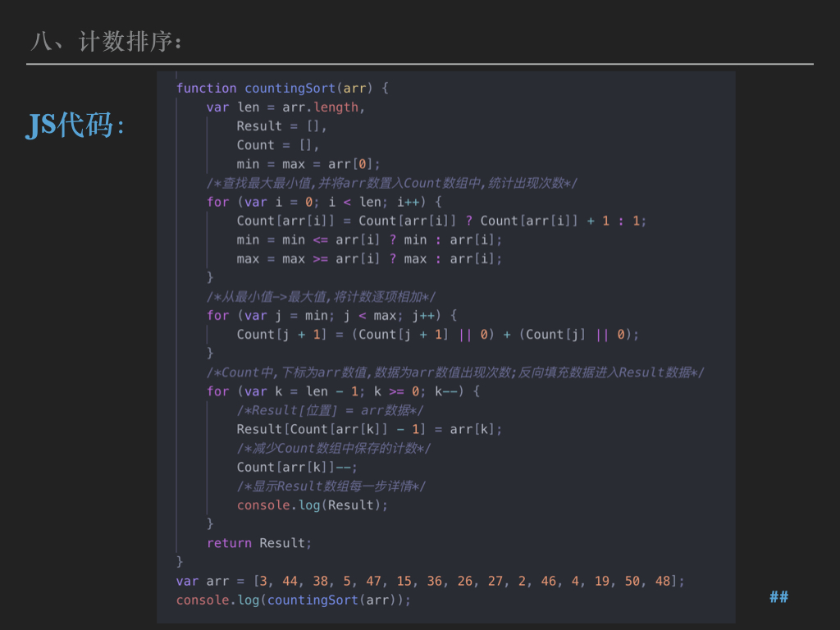Image resolution: width=840 pixels, height=630 pixels.
Task: Click the '##' marker at bottom right
Action: [x=778, y=597]
